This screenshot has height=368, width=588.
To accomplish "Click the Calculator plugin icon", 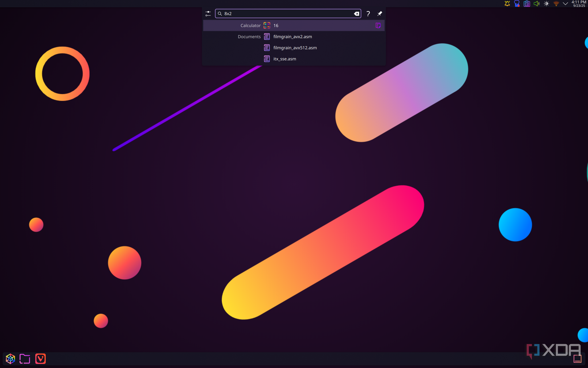I will 267,26.
